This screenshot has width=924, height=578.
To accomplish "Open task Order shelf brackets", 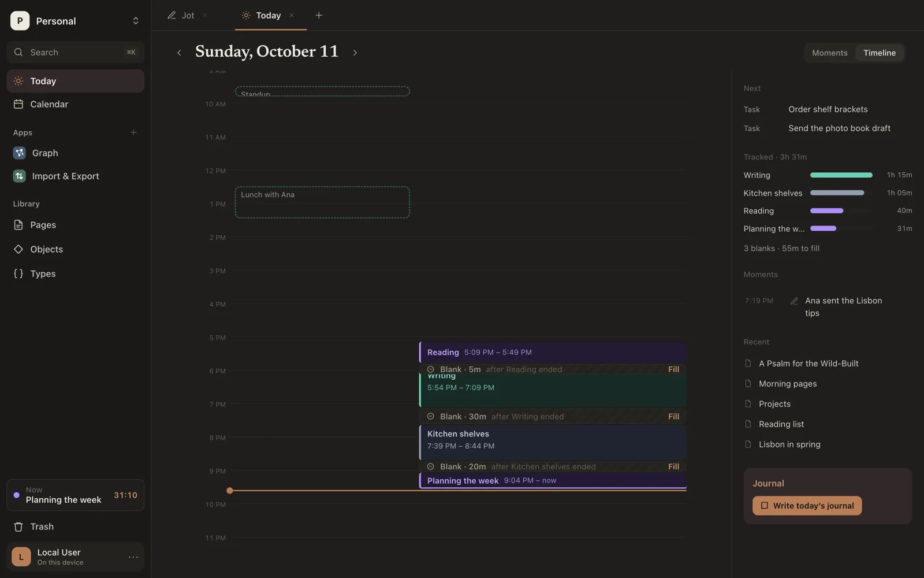I will [828, 109].
